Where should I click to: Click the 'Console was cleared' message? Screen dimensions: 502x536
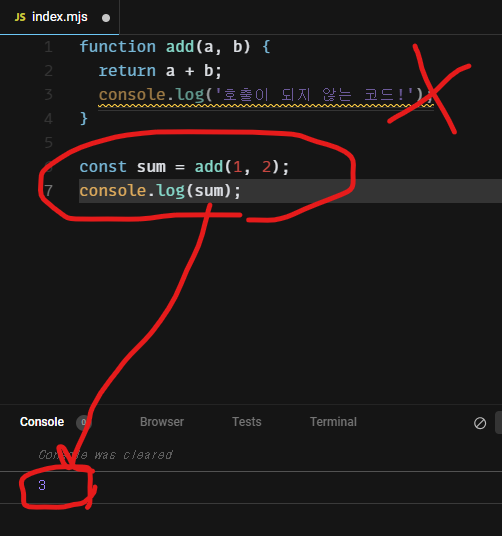click(x=105, y=455)
